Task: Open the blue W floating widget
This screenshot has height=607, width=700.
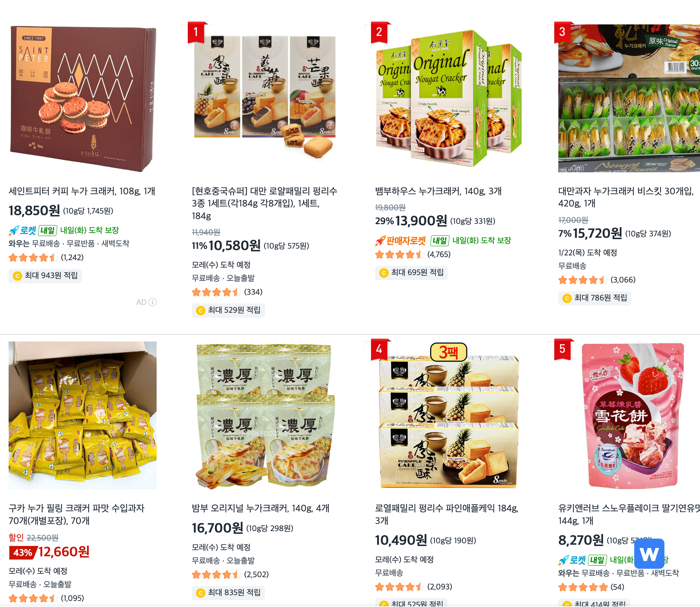Action: tap(649, 553)
